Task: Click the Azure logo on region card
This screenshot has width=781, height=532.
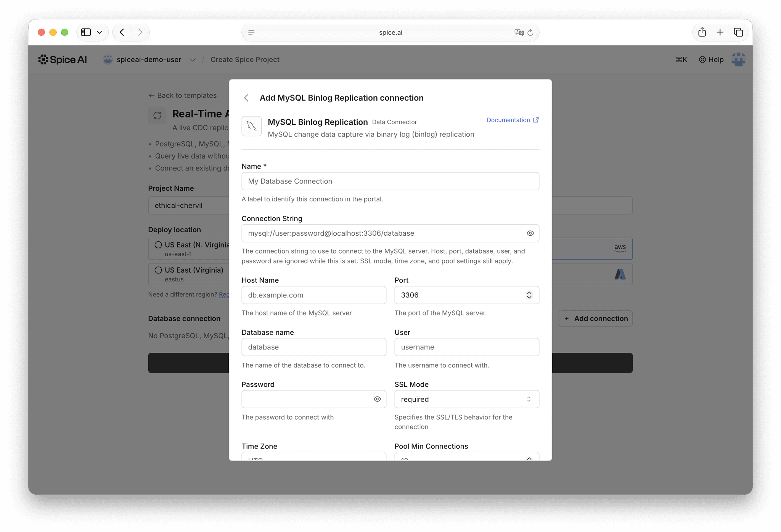Action: (620, 274)
